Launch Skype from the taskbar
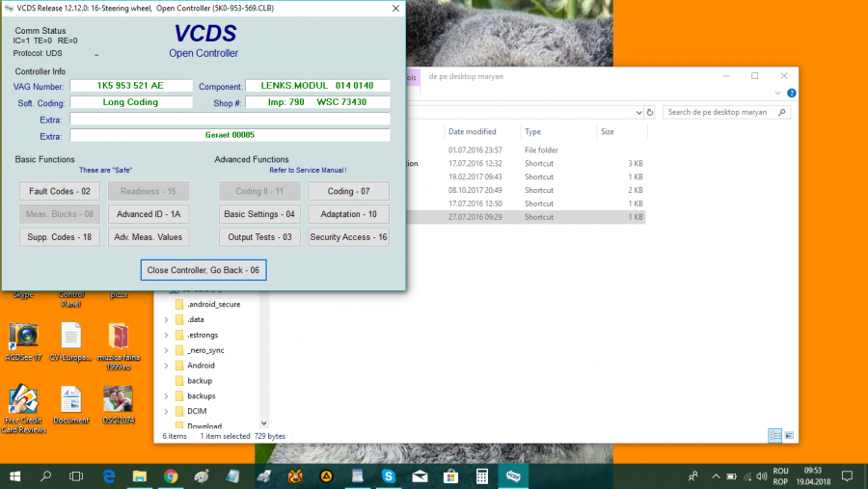The image size is (868, 489). [x=387, y=476]
